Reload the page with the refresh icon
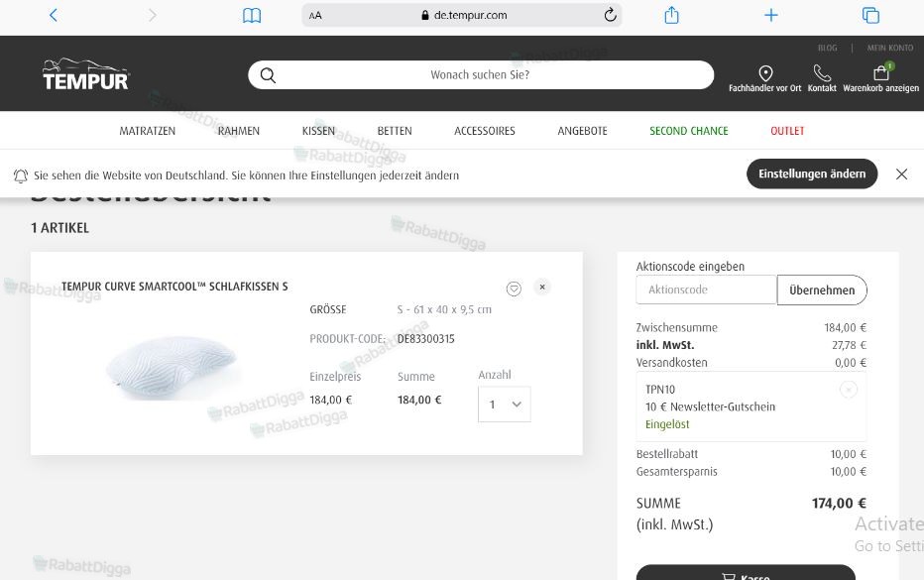 pyautogui.click(x=610, y=15)
